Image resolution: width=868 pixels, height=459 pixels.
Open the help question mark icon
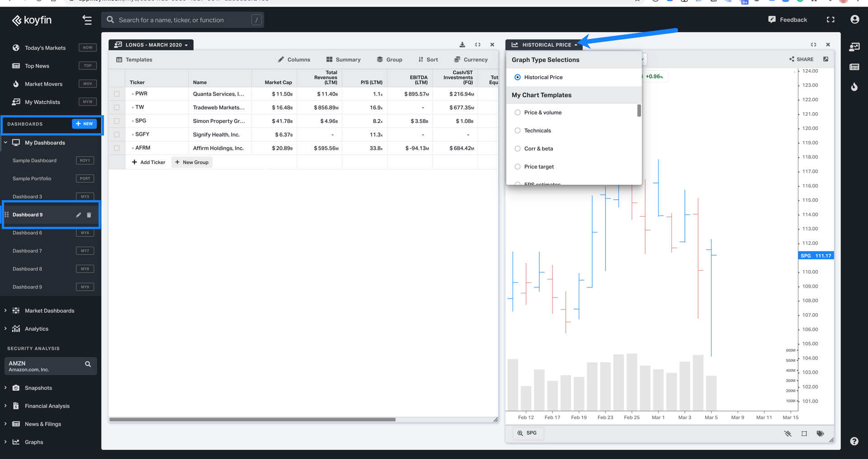854,441
